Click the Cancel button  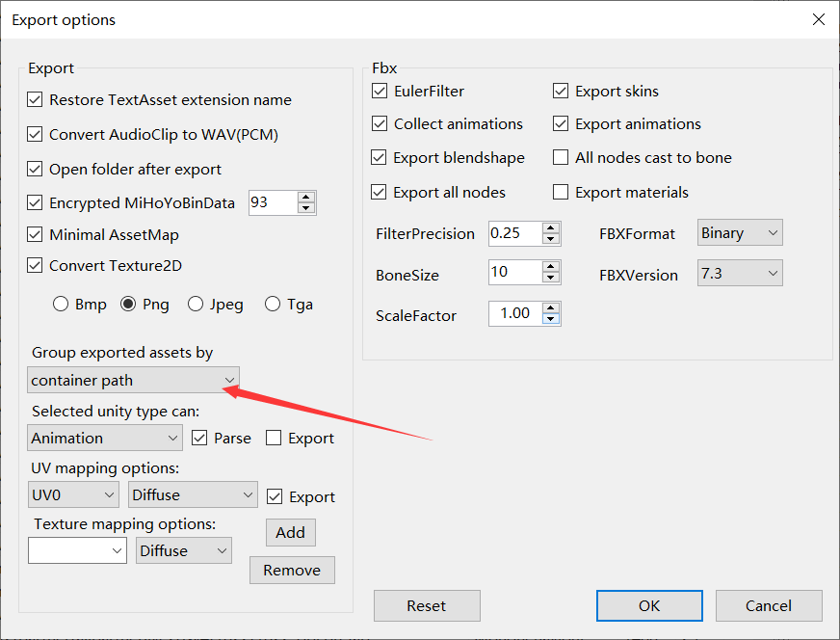(x=769, y=605)
